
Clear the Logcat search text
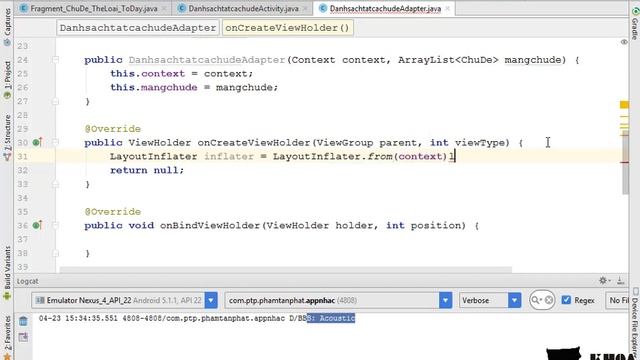tap(549, 300)
